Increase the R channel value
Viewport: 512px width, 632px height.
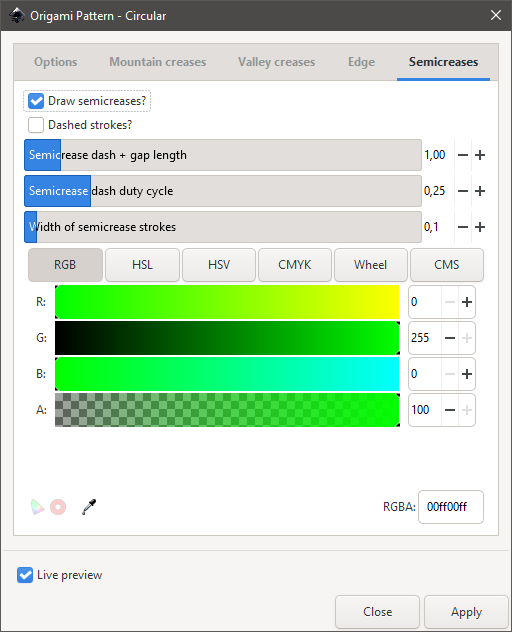467,302
